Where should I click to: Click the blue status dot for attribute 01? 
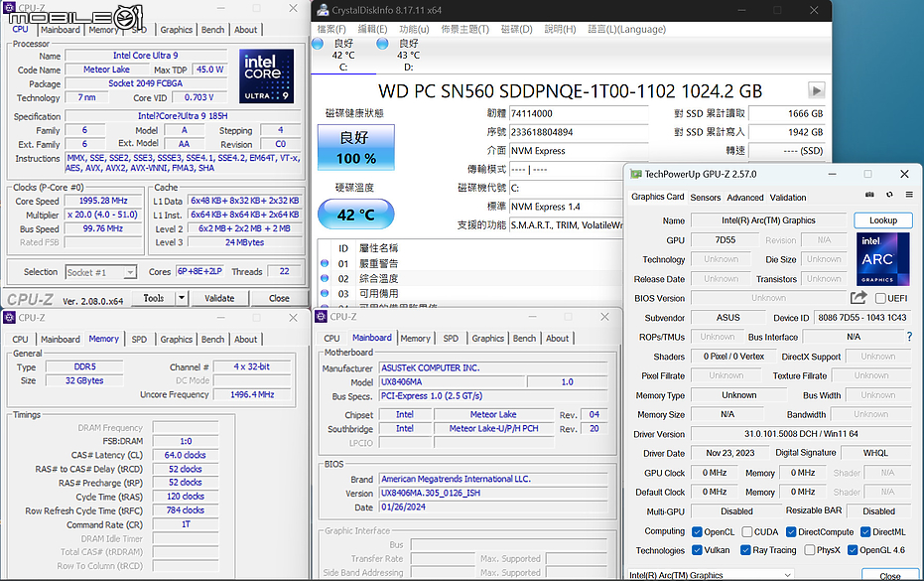(x=325, y=263)
